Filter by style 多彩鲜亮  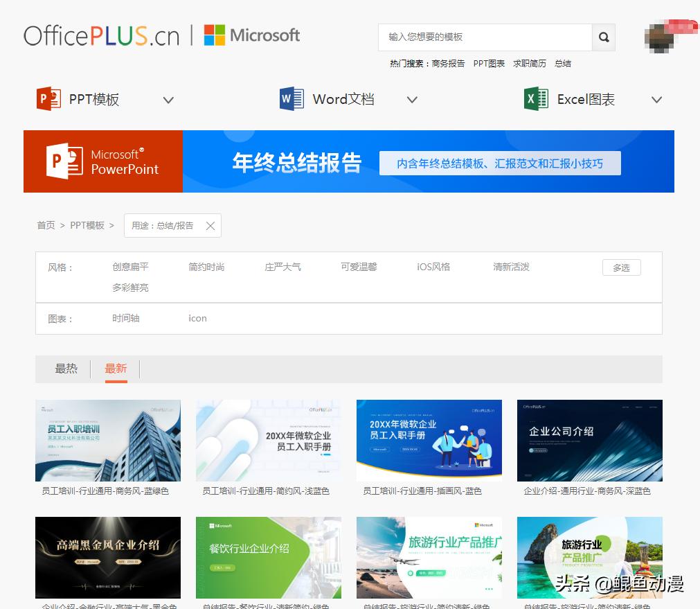click(x=130, y=288)
